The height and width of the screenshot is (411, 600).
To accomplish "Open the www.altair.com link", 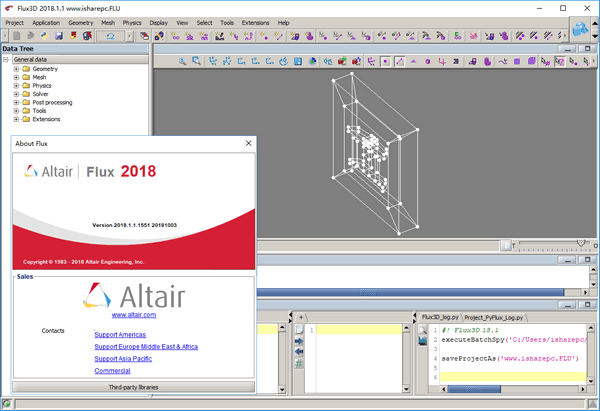I will [132, 314].
